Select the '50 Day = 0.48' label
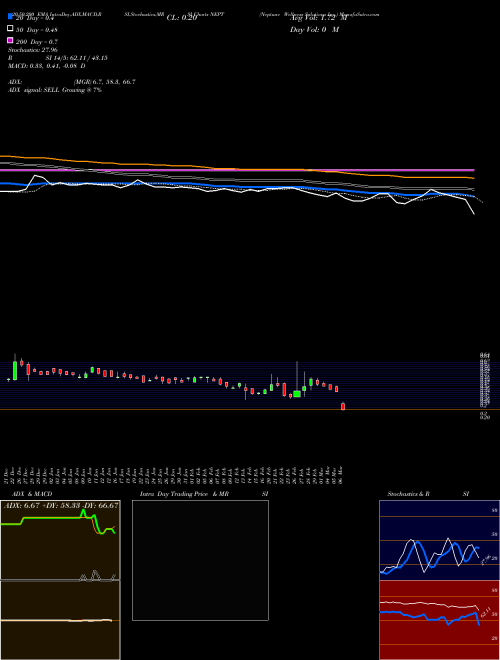This screenshot has height=660, width=500. point(37,30)
